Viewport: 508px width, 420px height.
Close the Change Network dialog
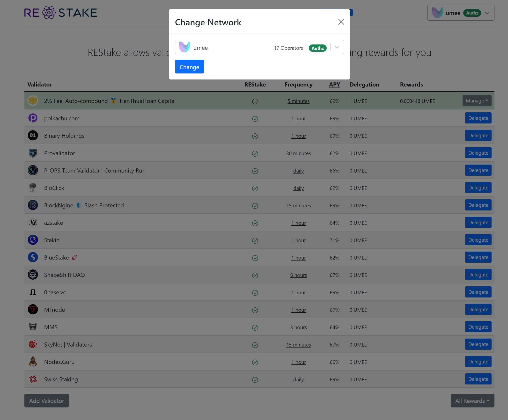click(341, 22)
